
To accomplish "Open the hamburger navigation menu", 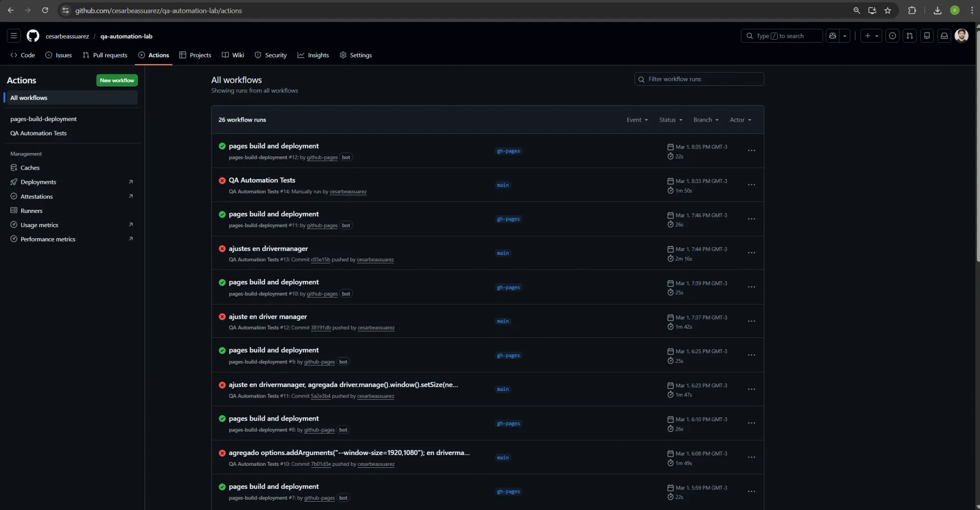I will point(14,36).
